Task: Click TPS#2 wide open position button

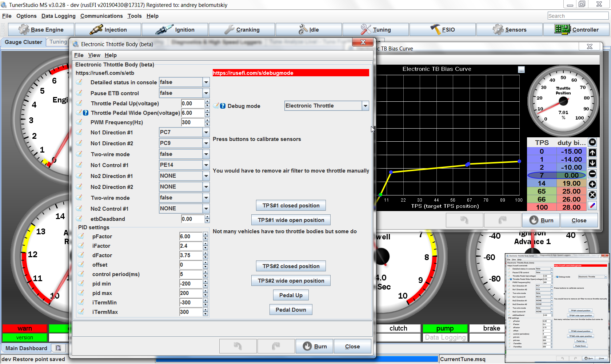Action: [x=291, y=281]
